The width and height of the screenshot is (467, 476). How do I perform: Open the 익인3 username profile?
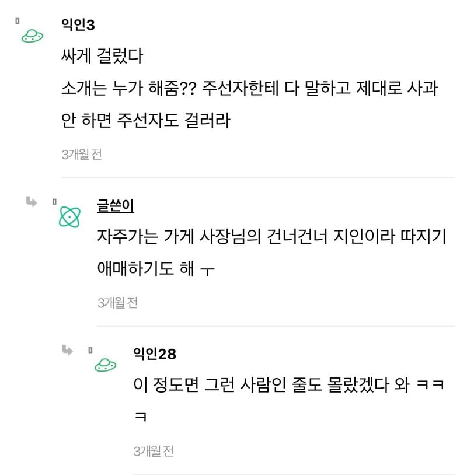tap(78, 25)
